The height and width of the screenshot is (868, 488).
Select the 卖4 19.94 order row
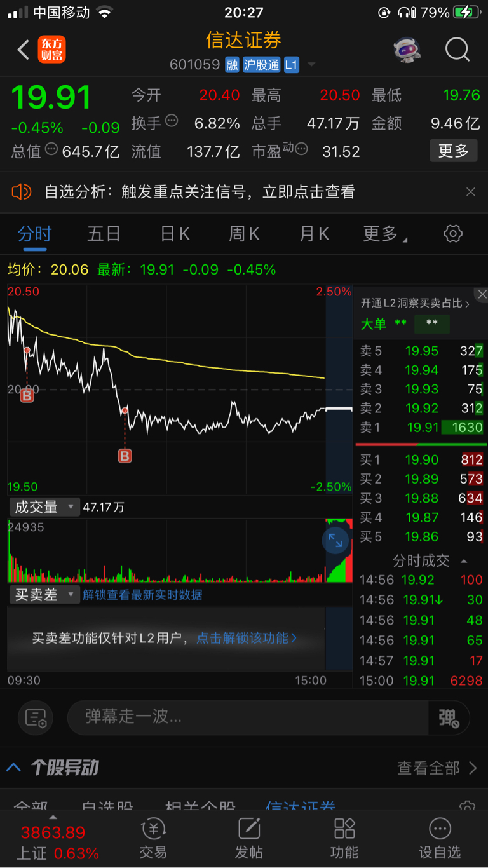tap(421, 370)
